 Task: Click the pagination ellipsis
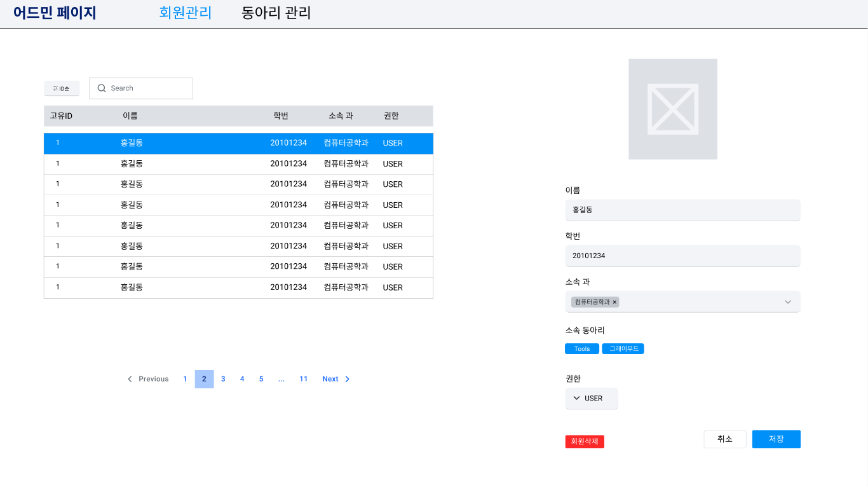281,379
